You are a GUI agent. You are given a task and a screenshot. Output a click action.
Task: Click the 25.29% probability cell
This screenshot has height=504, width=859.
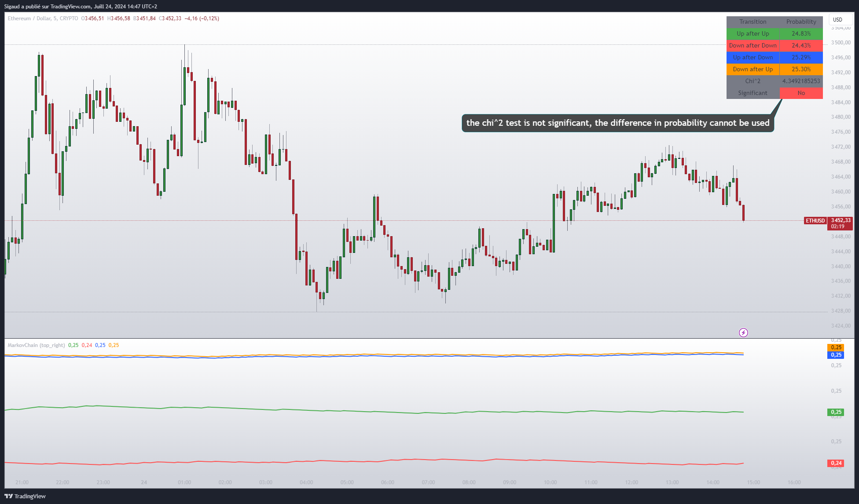pos(801,57)
